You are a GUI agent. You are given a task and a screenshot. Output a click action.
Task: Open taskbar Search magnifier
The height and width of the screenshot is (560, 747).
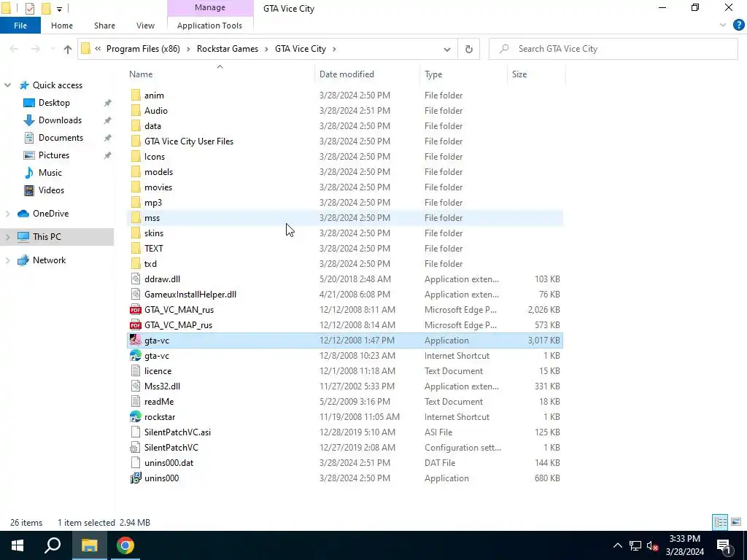pyautogui.click(x=53, y=545)
